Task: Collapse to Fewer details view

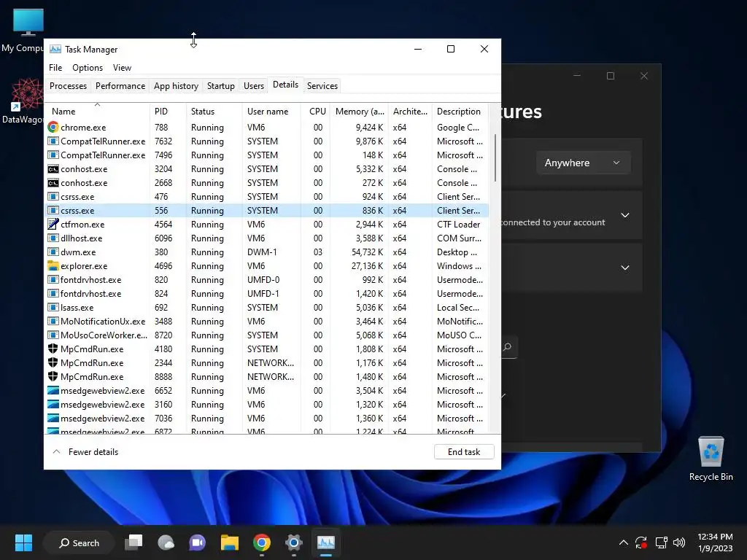Action: (x=85, y=452)
